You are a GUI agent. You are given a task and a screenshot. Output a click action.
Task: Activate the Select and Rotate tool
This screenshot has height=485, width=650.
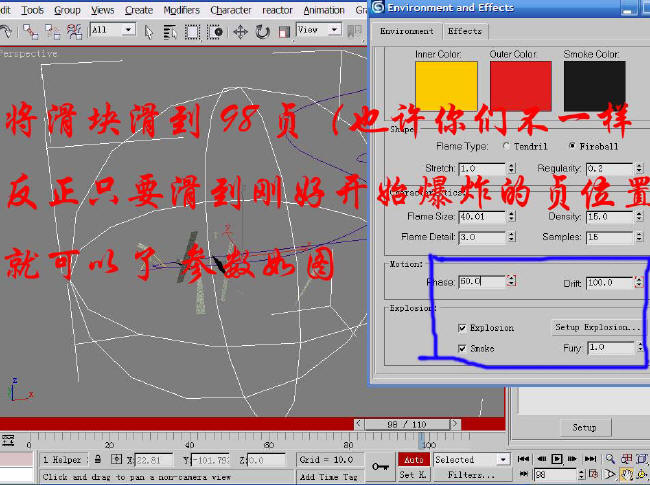click(x=262, y=32)
